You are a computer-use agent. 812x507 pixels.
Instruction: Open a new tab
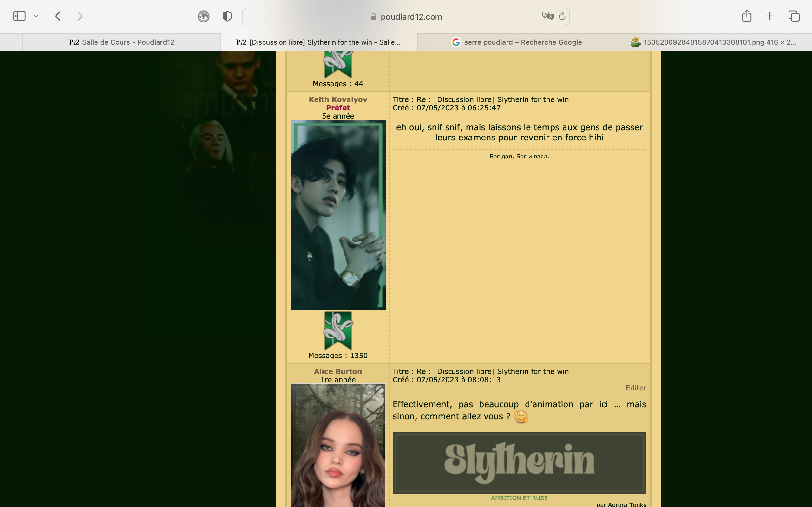click(770, 16)
